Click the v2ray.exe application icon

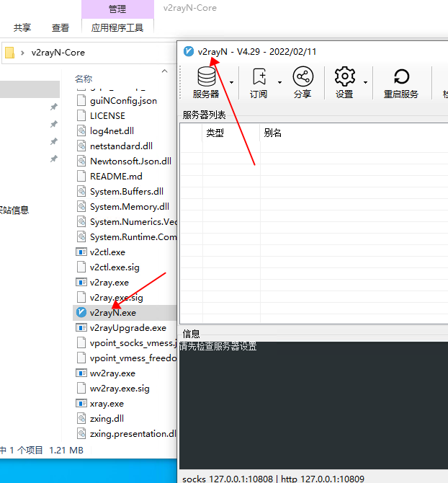click(x=81, y=282)
